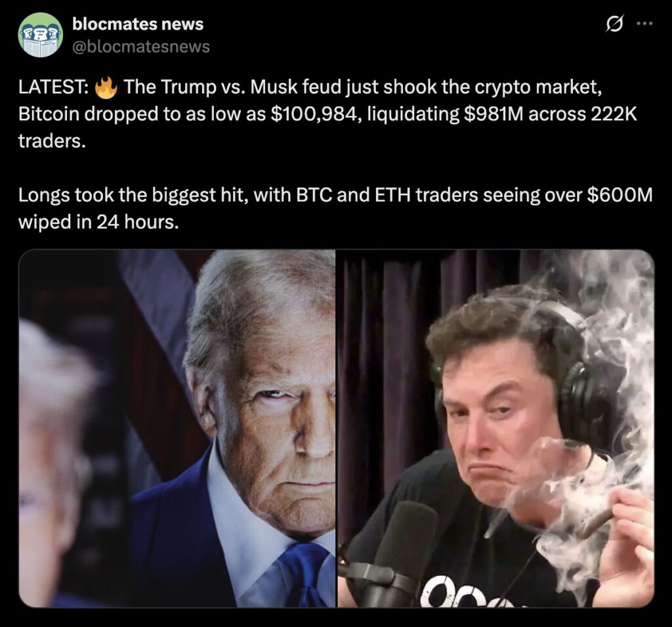
Task: Open the blocmates news profile avatar
Action: pos(40,35)
